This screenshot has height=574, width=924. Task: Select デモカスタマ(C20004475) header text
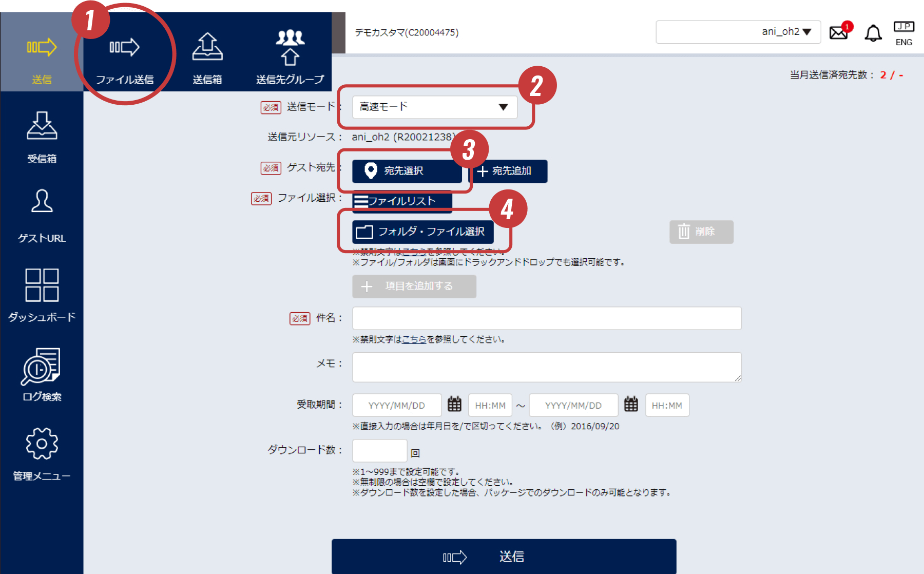(x=407, y=32)
